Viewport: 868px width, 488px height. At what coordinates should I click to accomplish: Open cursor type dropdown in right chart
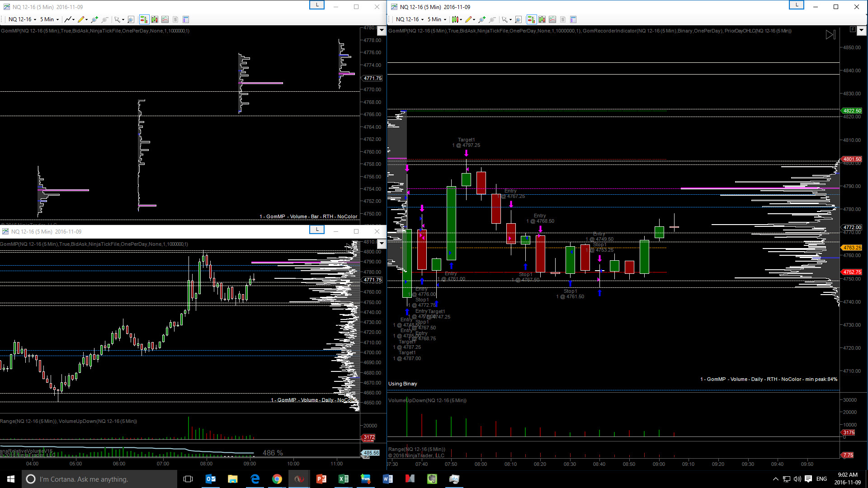point(506,19)
